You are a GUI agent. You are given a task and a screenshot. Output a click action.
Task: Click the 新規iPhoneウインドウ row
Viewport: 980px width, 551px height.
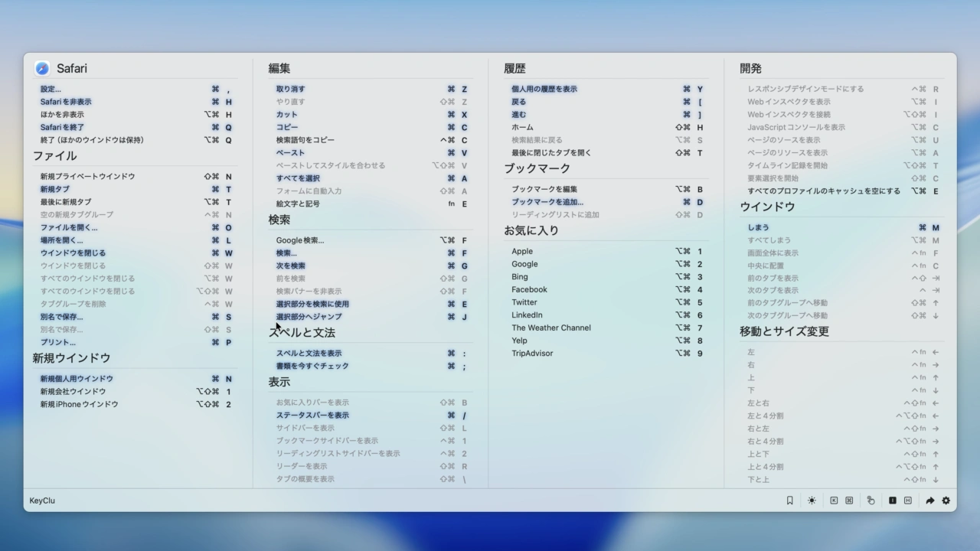pos(136,404)
